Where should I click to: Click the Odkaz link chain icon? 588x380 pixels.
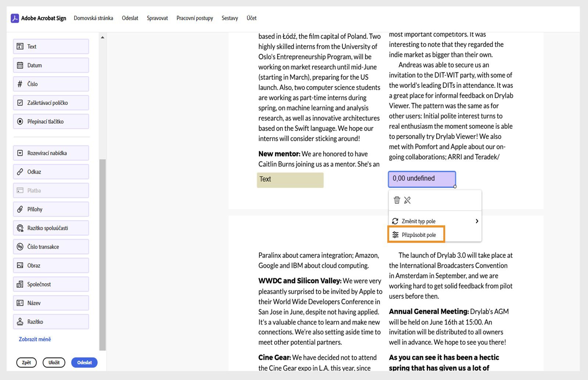pyautogui.click(x=20, y=172)
